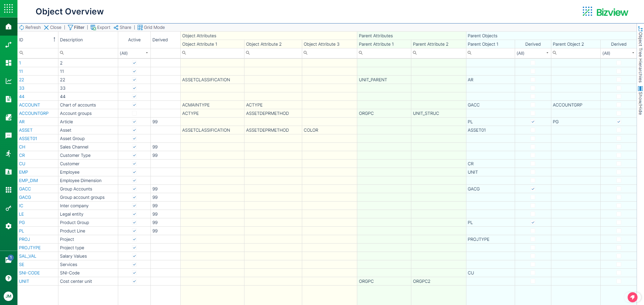
Task: Open the rightmost Derived (All) dropdown filter
Action: pyautogui.click(x=633, y=53)
